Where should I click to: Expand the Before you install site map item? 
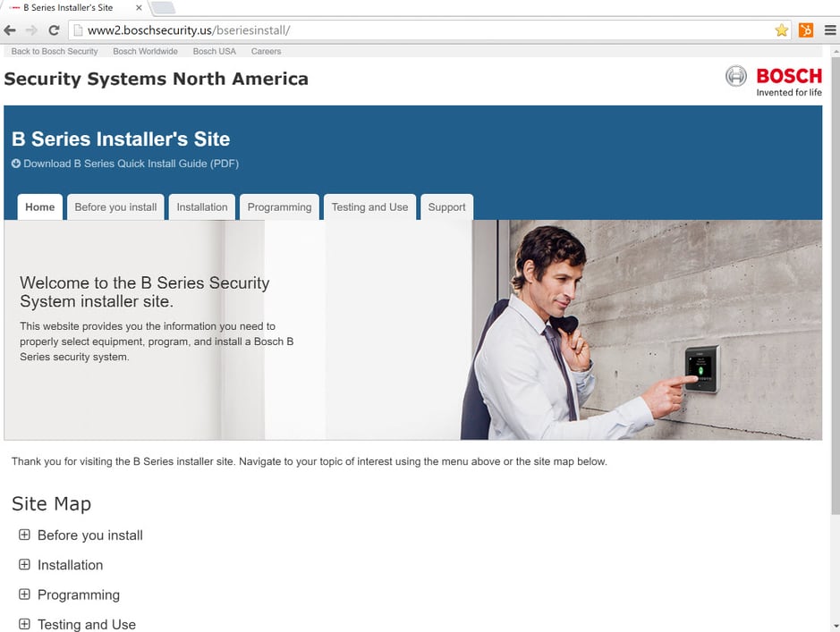coord(24,535)
